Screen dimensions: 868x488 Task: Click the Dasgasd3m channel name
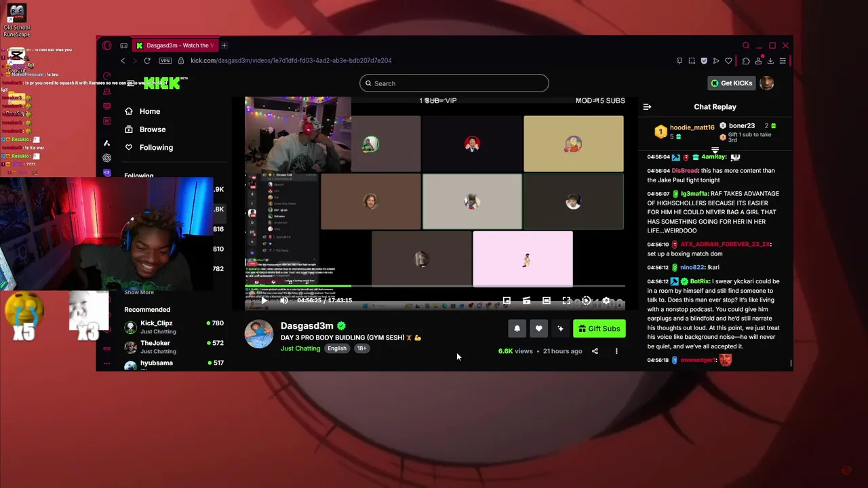point(307,326)
